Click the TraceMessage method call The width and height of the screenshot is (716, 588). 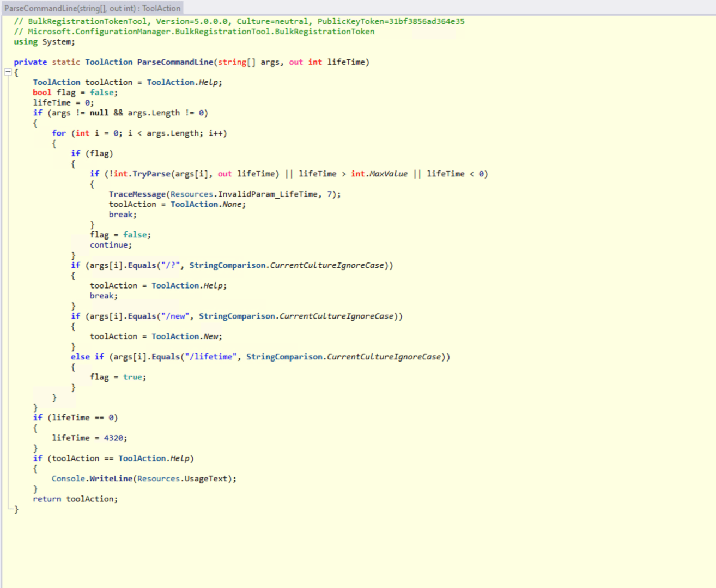pyautogui.click(x=137, y=194)
